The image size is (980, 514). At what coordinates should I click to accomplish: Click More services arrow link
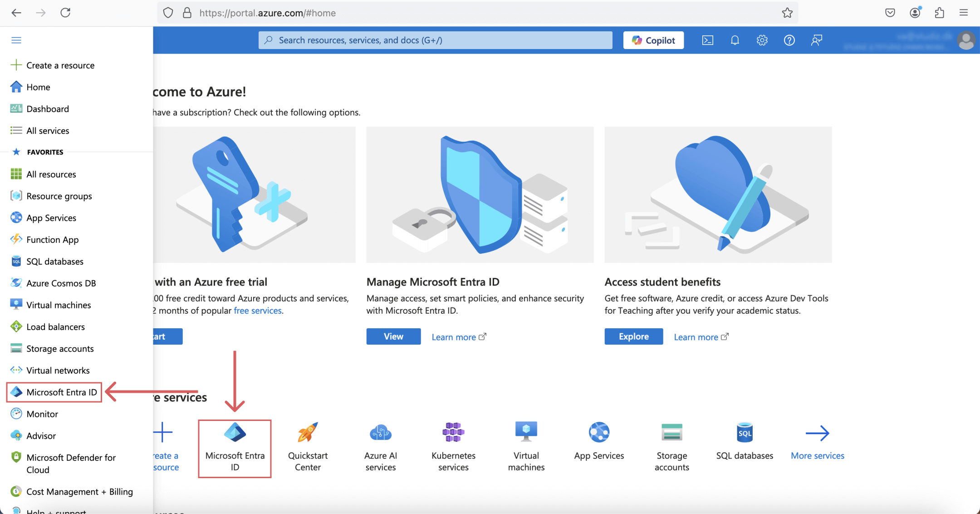point(818,441)
